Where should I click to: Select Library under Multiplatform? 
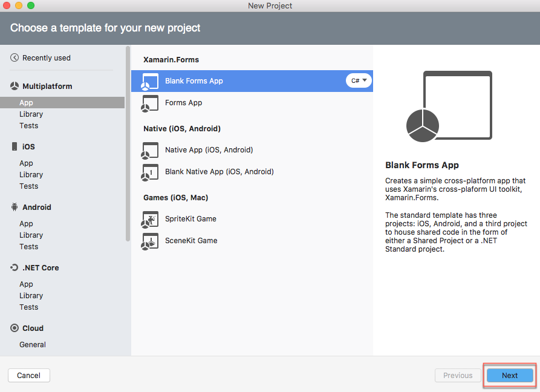(x=31, y=114)
